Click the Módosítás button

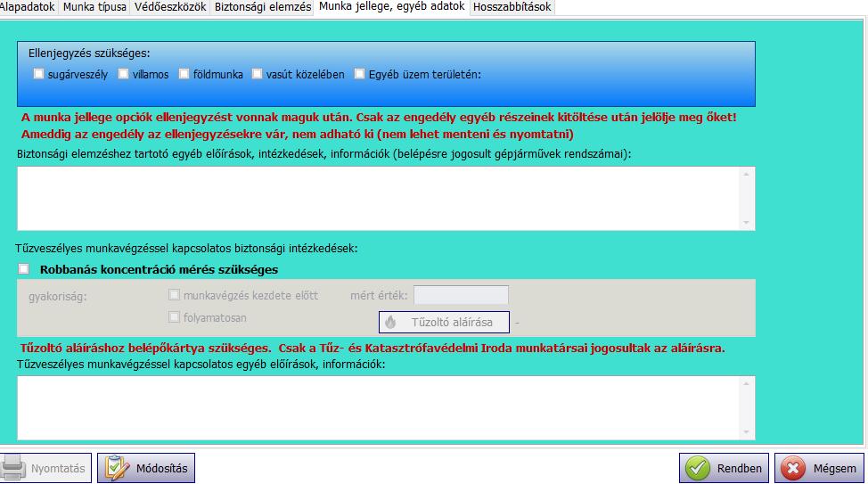point(146,468)
